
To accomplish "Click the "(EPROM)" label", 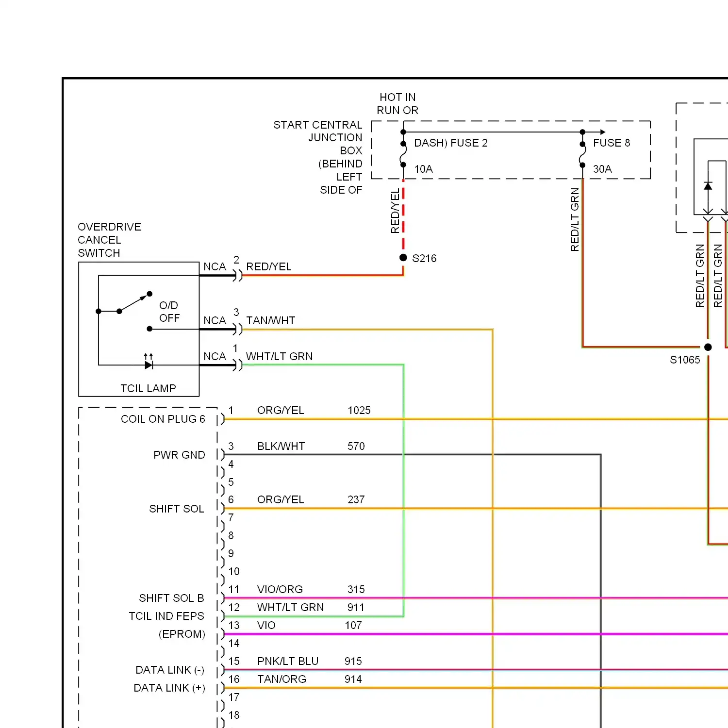I will pyautogui.click(x=182, y=634).
